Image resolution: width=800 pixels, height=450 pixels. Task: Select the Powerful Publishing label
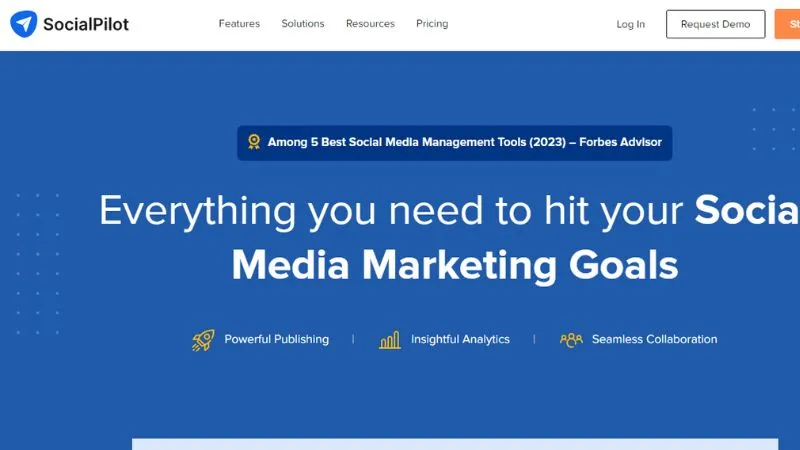277,339
